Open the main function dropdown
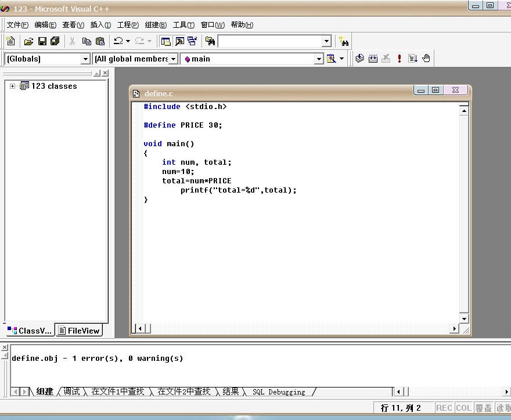 tap(319, 59)
